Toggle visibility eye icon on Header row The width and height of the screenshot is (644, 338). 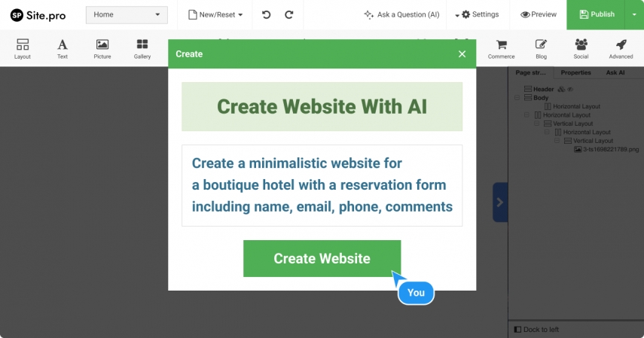click(570, 89)
